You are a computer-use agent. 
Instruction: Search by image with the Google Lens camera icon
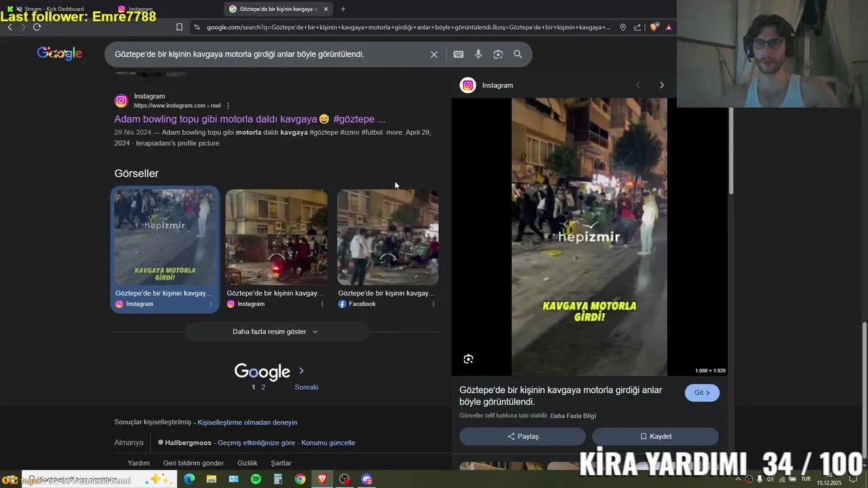[x=498, y=54]
